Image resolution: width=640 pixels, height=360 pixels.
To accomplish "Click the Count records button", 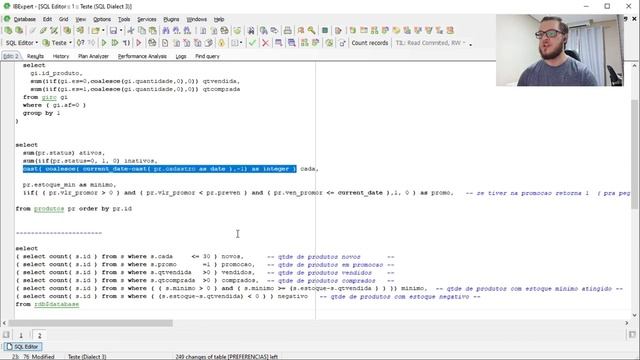I will coord(370,43).
